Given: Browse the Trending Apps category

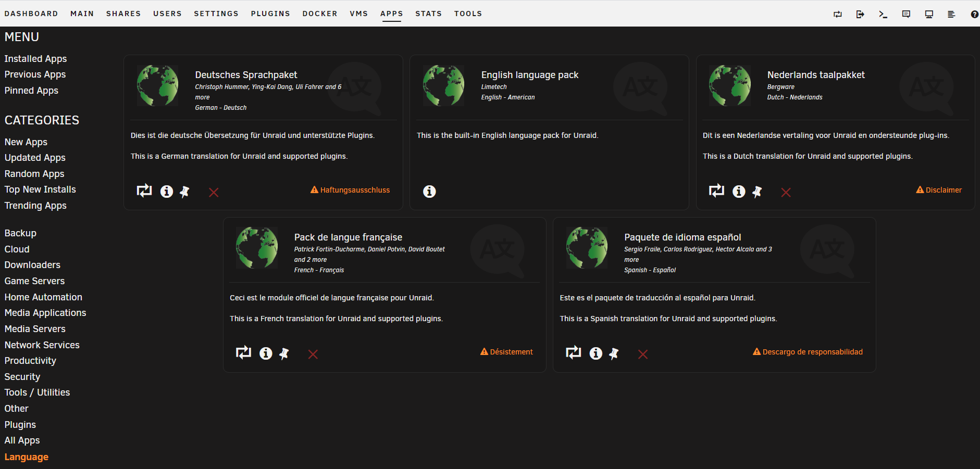Looking at the screenshot, I should click(x=35, y=206).
